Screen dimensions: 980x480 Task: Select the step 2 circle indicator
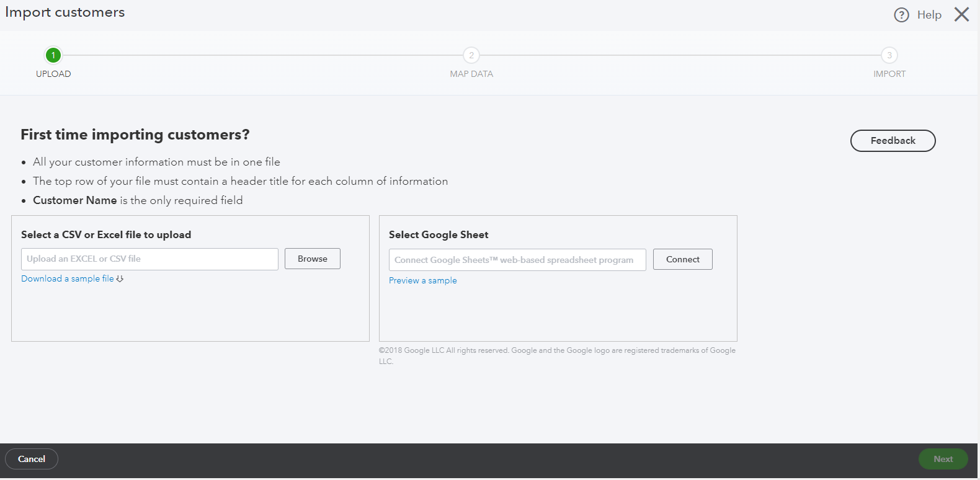(471, 55)
